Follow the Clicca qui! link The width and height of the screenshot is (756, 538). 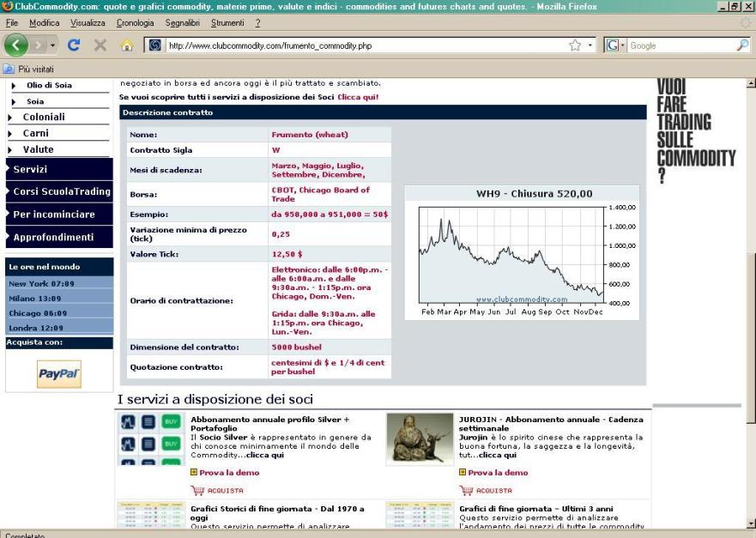point(358,97)
